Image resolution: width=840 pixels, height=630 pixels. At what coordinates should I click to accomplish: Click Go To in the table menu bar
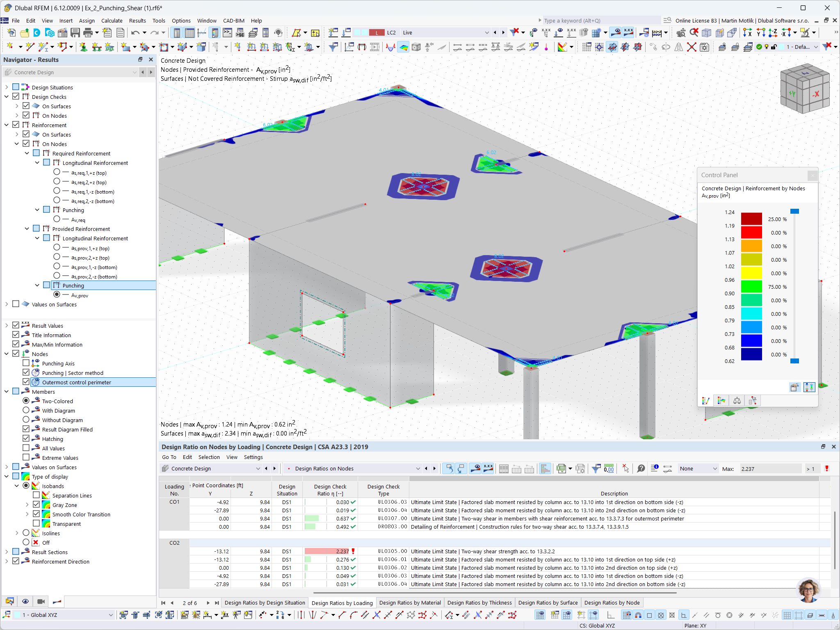pyautogui.click(x=169, y=457)
